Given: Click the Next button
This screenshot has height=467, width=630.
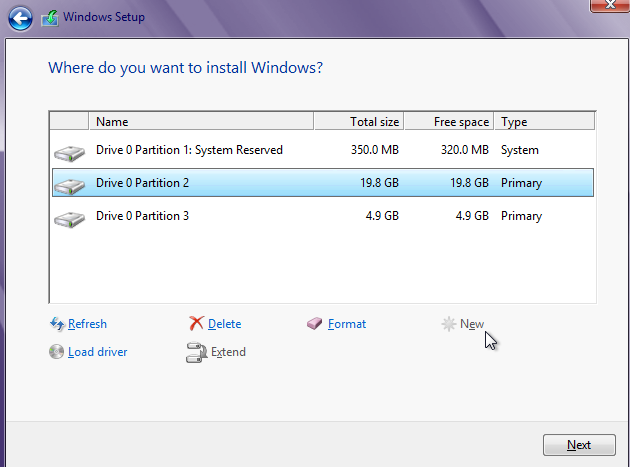Looking at the screenshot, I should 579,445.
